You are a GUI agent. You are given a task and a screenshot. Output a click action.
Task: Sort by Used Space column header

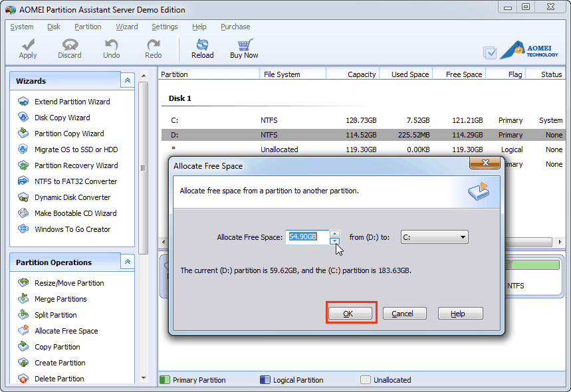pyautogui.click(x=406, y=74)
